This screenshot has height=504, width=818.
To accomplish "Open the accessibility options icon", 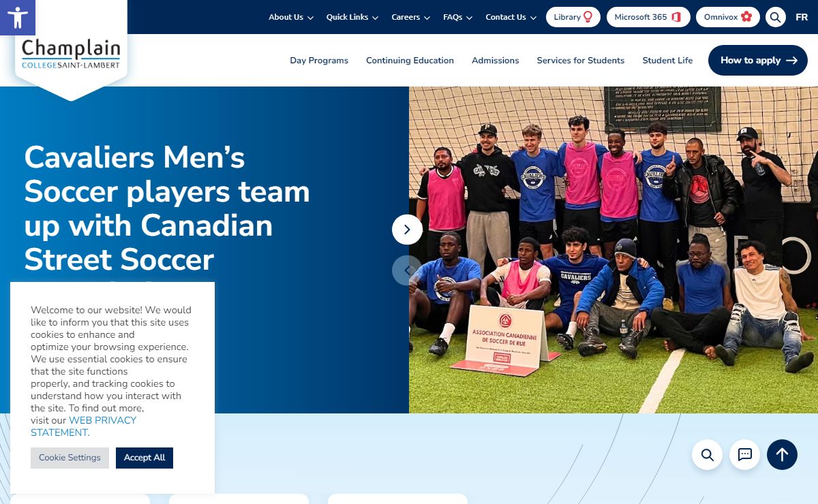I will point(17,17).
